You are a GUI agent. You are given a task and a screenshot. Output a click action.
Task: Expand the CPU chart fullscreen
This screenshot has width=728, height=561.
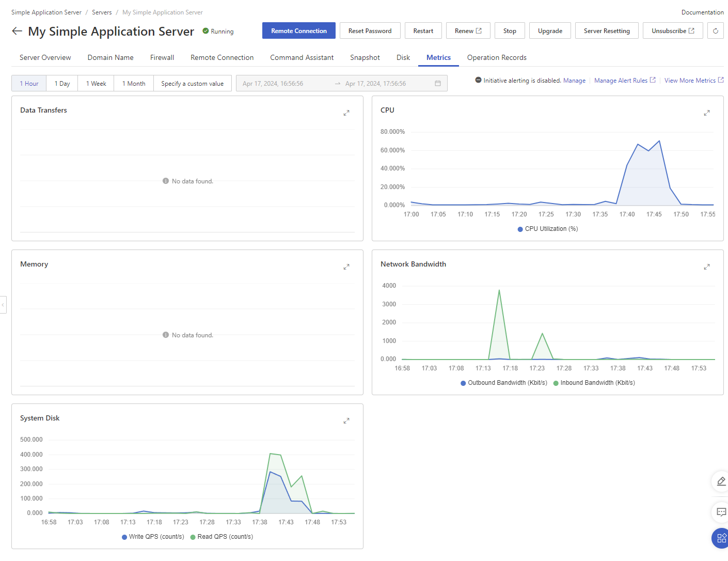click(x=707, y=113)
